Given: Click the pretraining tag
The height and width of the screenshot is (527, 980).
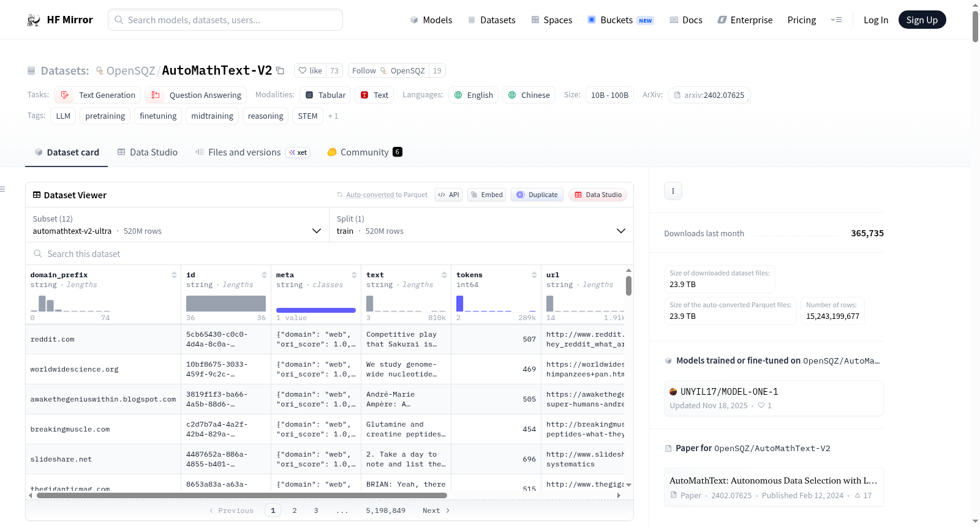Looking at the screenshot, I should [105, 116].
